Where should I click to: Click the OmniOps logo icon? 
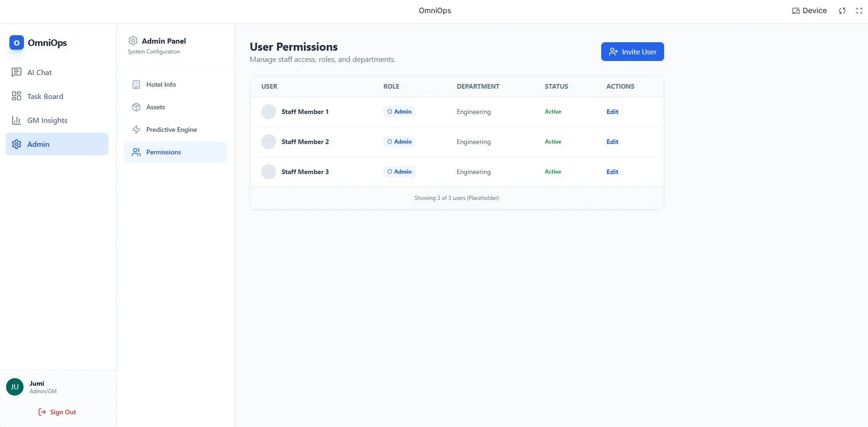(x=16, y=43)
